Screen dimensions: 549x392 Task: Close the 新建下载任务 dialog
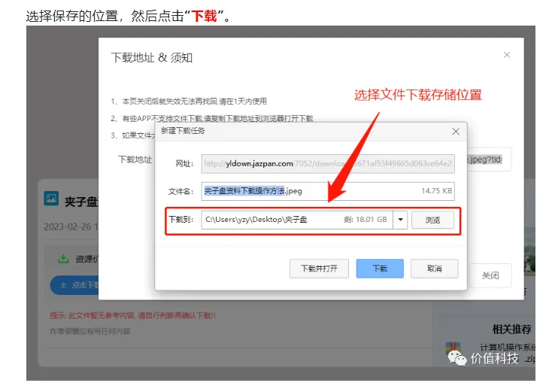(456, 132)
